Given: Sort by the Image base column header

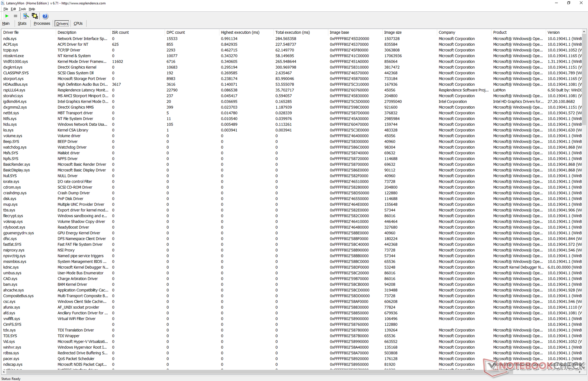Looking at the screenshot, I should 355,32.
